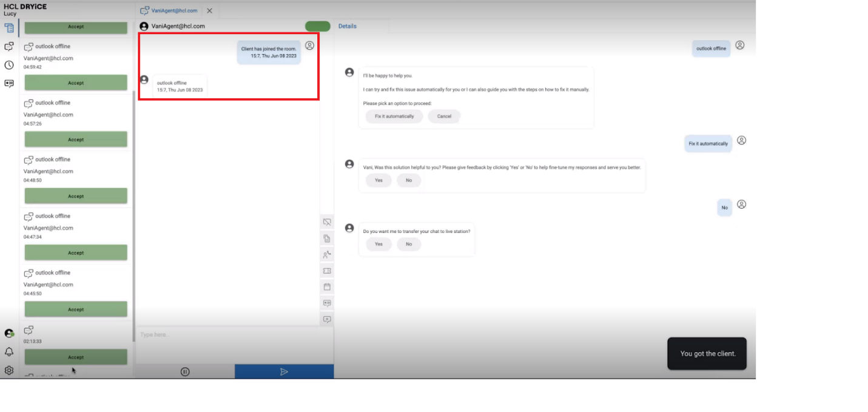Click the 'Fix it automatically' user reply bubble

pyautogui.click(x=708, y=144)
